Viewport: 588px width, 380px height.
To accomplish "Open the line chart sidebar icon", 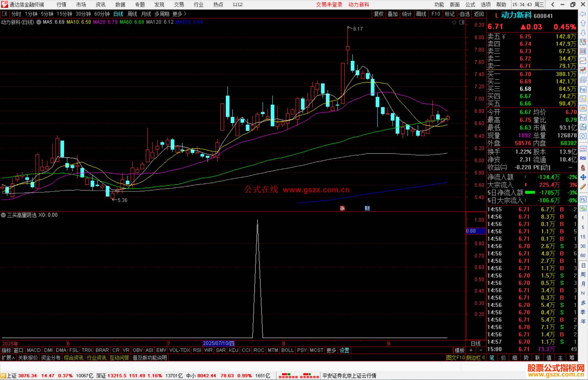I will point(583,61).
